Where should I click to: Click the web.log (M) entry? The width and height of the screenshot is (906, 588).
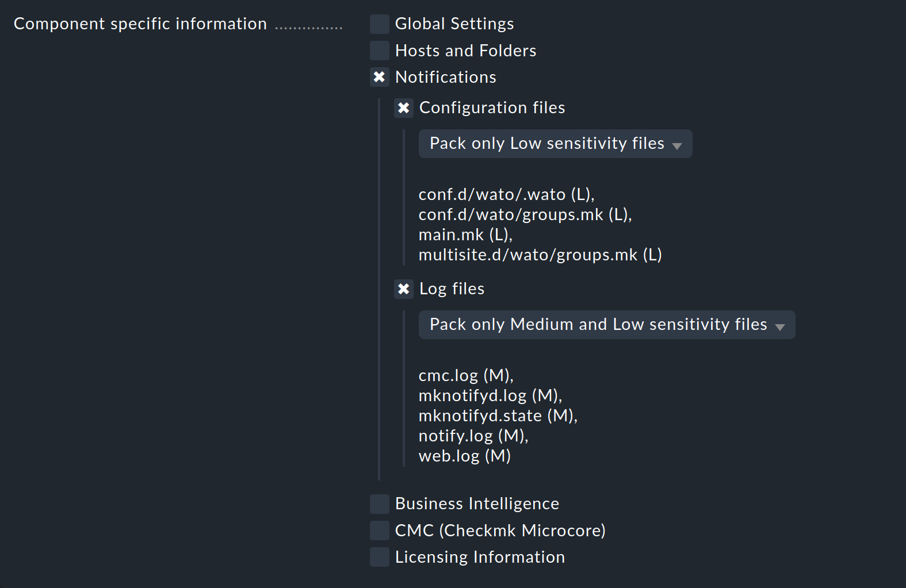click(x=465, y=456)
